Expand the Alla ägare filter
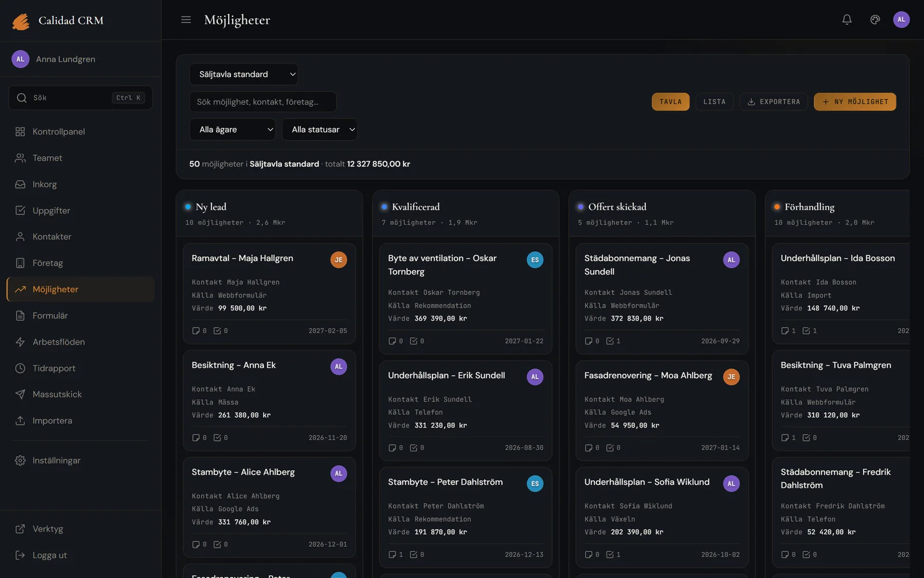The width and height of the screenshot is (924, 578). pyautogui.click(x=233, y=129)
